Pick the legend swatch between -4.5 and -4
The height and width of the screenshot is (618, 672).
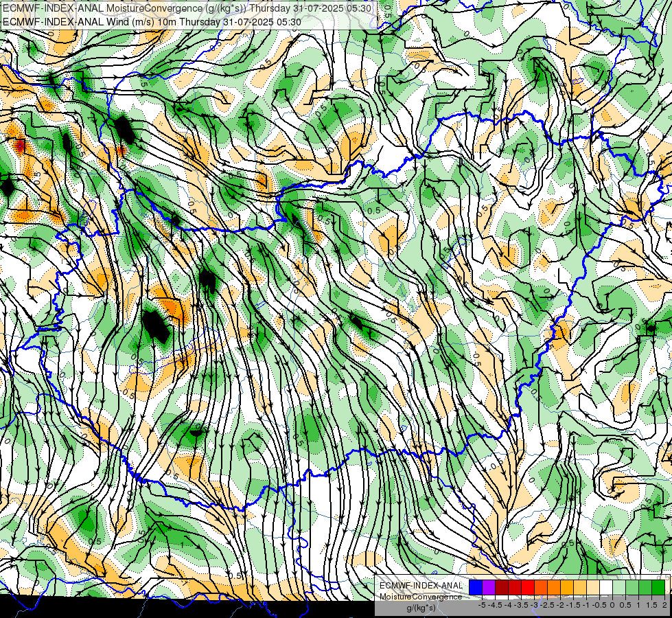point(502,587)
